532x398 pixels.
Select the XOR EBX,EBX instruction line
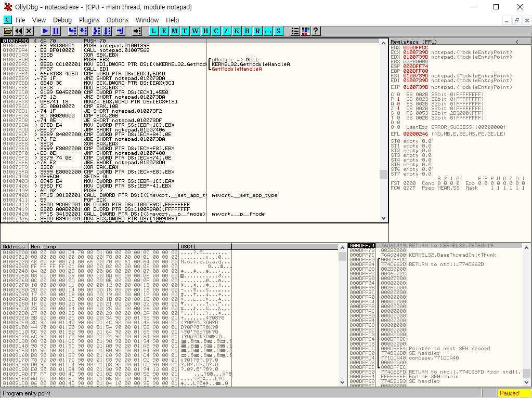pos(190,55)
